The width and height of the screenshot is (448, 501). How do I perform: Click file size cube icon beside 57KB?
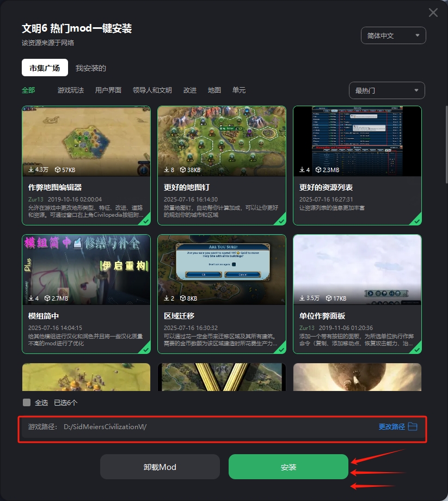pyautogui.click(x=58, y=170)
